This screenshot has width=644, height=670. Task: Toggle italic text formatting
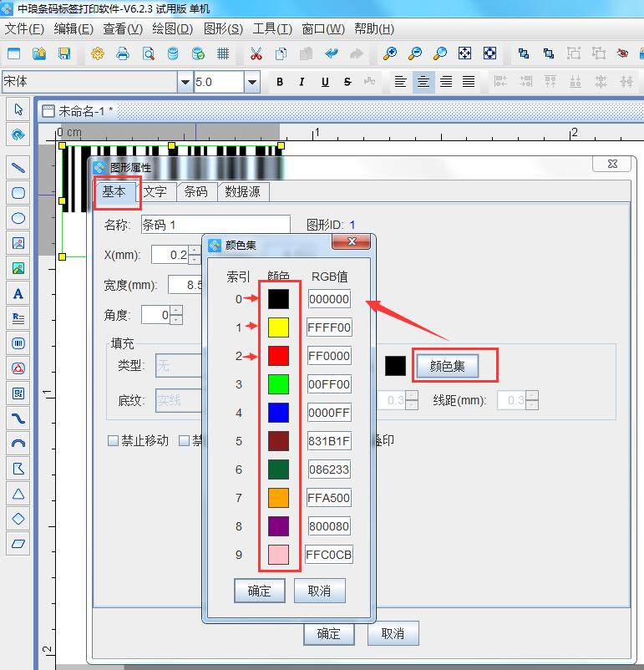(302, 82)
